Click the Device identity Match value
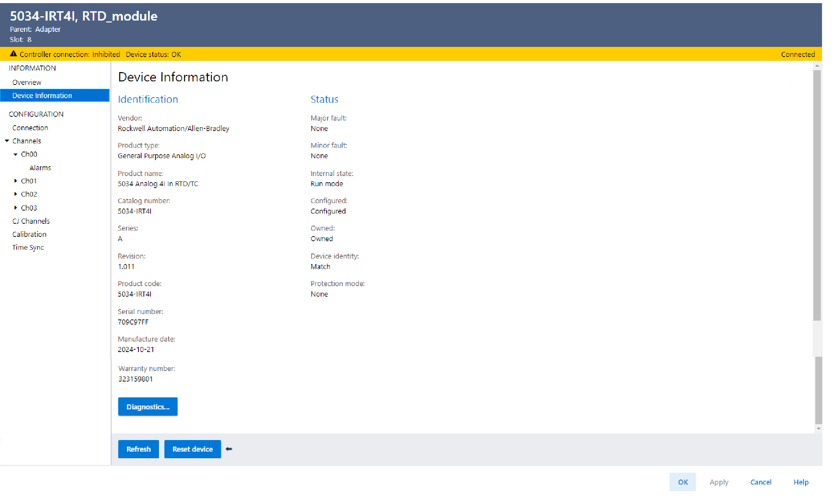Image resolution: width=839 pixels, height=504 pixels. [x=320, y=266]
